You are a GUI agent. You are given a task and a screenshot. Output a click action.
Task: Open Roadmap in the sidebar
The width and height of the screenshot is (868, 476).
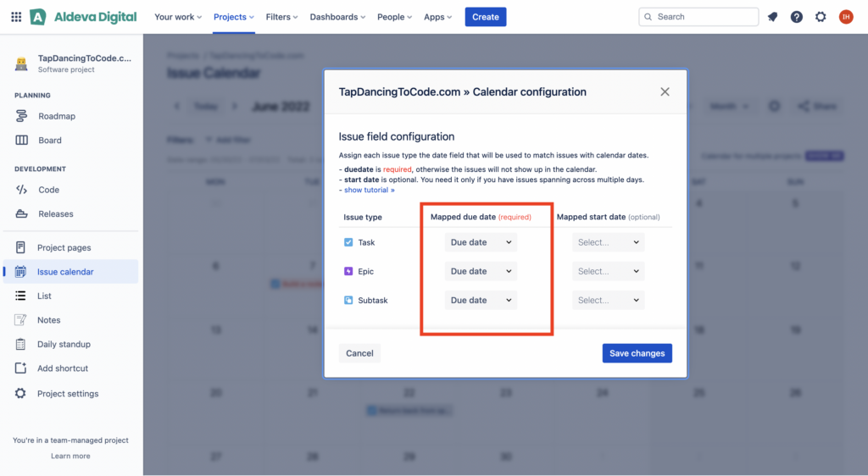pyautogui.click(x=57, y=116)
